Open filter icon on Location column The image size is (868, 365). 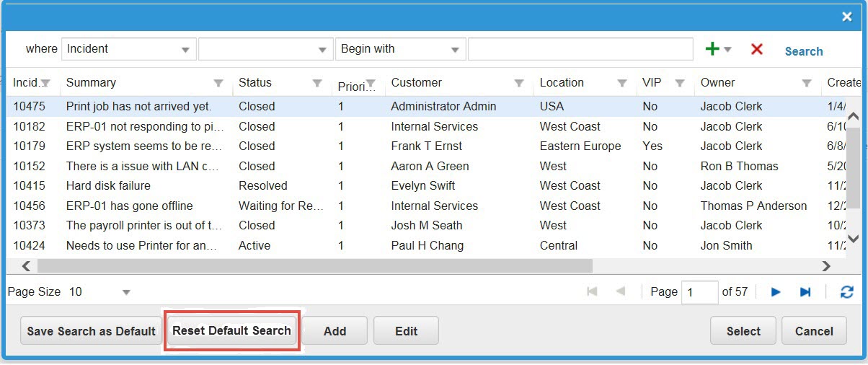click(x=621, y=83)
